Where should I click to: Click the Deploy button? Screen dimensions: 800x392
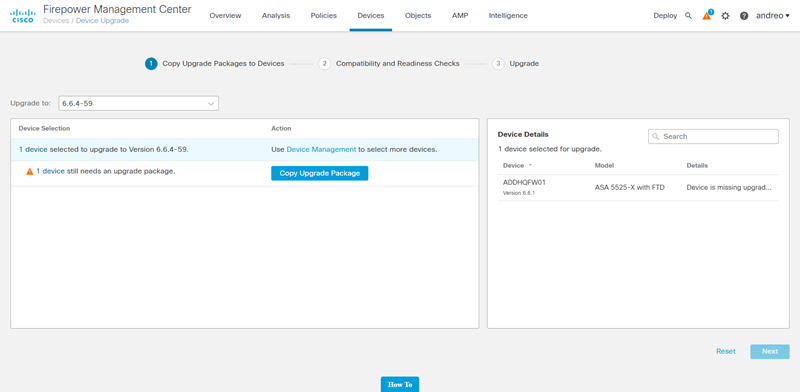click(665, 16)
